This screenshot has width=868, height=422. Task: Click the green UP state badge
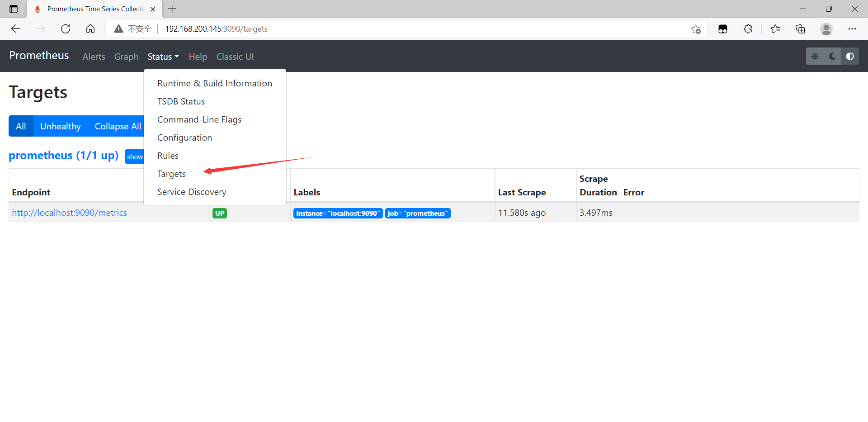220,213
